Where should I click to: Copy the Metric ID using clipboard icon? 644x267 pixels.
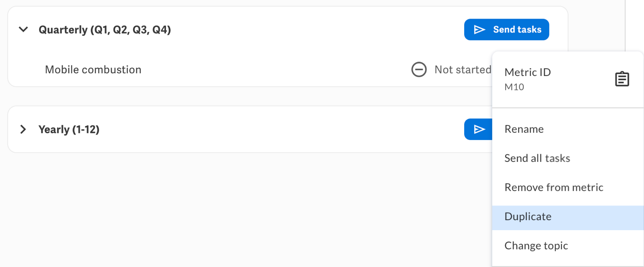[622, 79]
